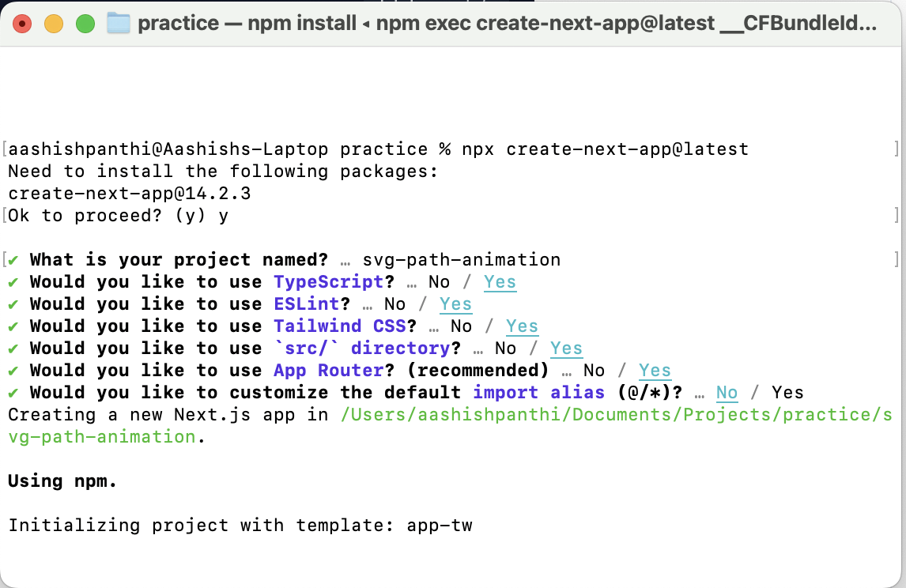
Task: Click the green checkmark on the TypeScript line
Action: (13, 282)
